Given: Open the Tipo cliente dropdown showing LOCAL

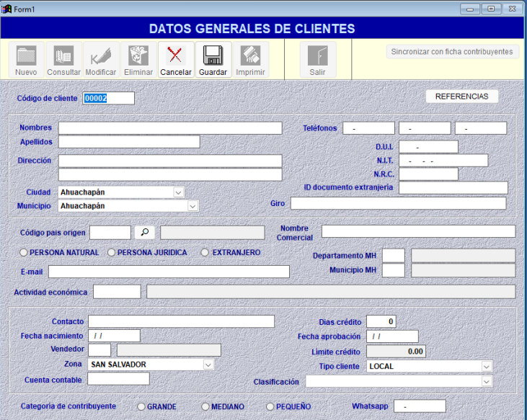Looking at the screenshot, I should click(487, 366).
